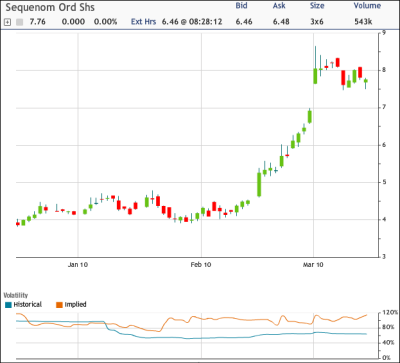Click the 9 price axis label

(x=385, y=33)
